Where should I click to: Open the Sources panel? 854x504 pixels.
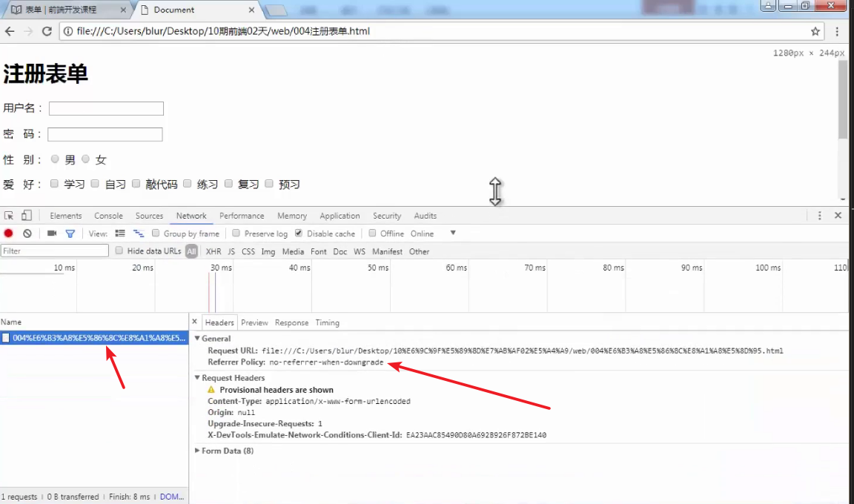pos(149,216)
